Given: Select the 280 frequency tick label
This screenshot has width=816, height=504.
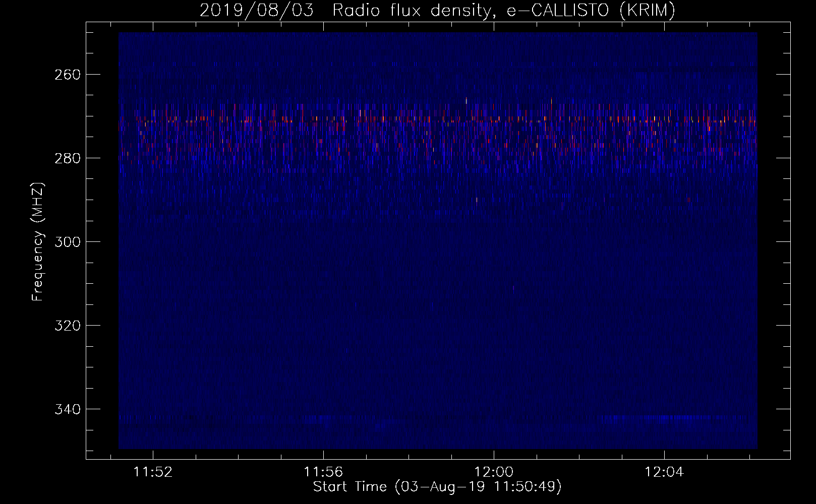Looking at the screenshot, I should pos(67,158).
